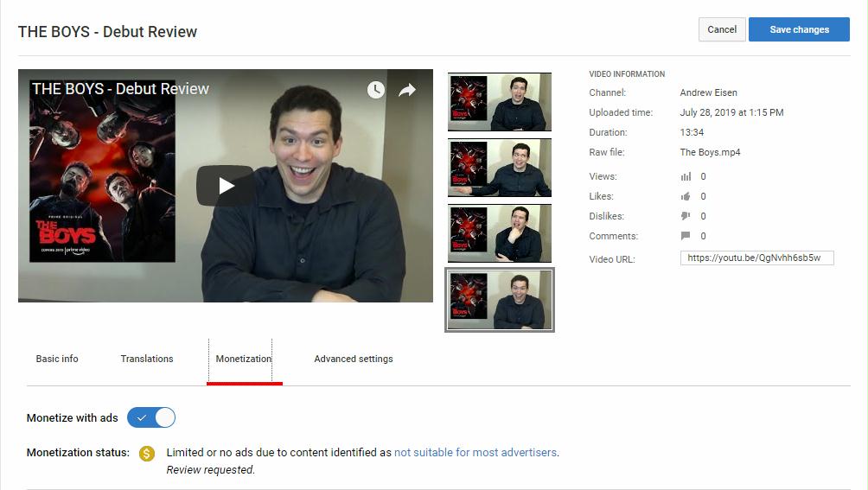The width and height of the screenshot is (868, 490).
Task: Open the not suitable for most advertisers link
Action: (x=475, y=452)
